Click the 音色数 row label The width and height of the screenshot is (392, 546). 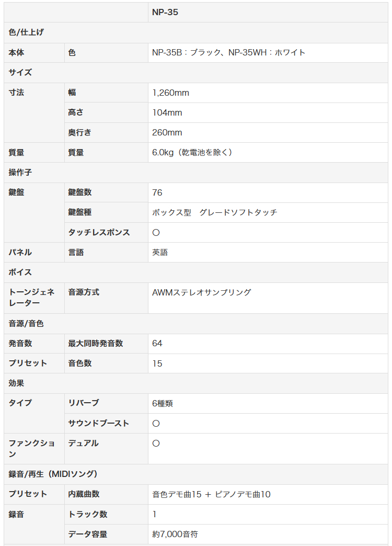tap(80, 363)
